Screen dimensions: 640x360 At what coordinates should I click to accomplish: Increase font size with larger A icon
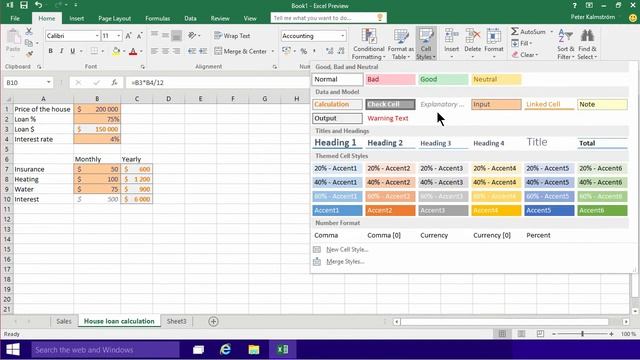(128, 36)
